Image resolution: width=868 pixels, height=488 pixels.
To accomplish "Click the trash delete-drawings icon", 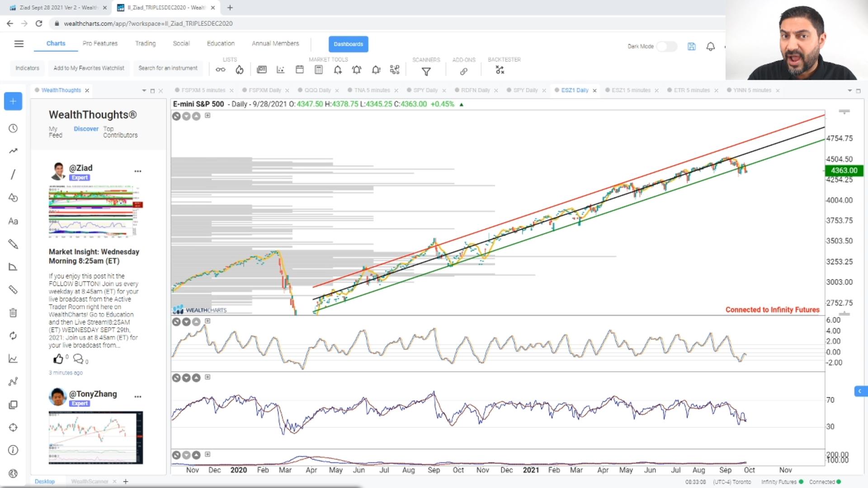I will coord(13,313).
